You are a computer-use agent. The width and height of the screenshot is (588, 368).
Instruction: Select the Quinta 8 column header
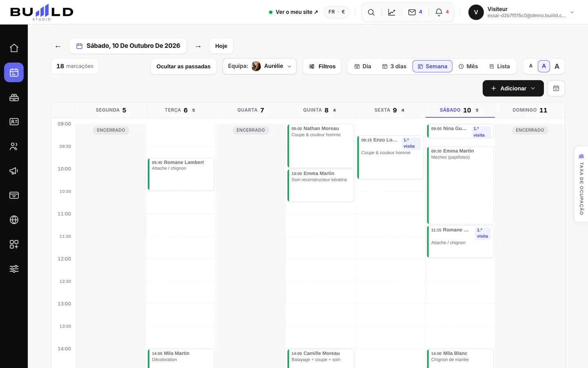tap(320, 110)
